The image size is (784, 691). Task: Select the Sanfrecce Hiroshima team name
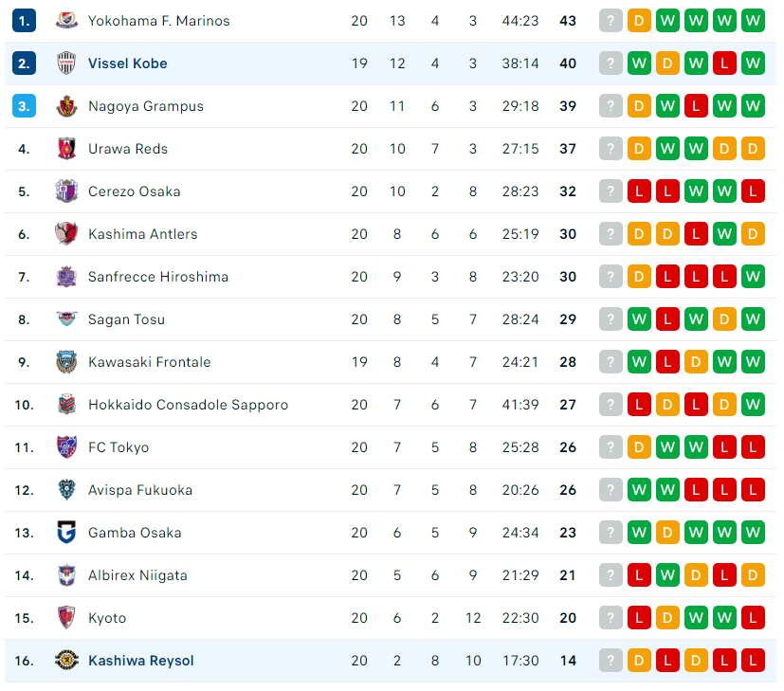(x=158, y=277)
